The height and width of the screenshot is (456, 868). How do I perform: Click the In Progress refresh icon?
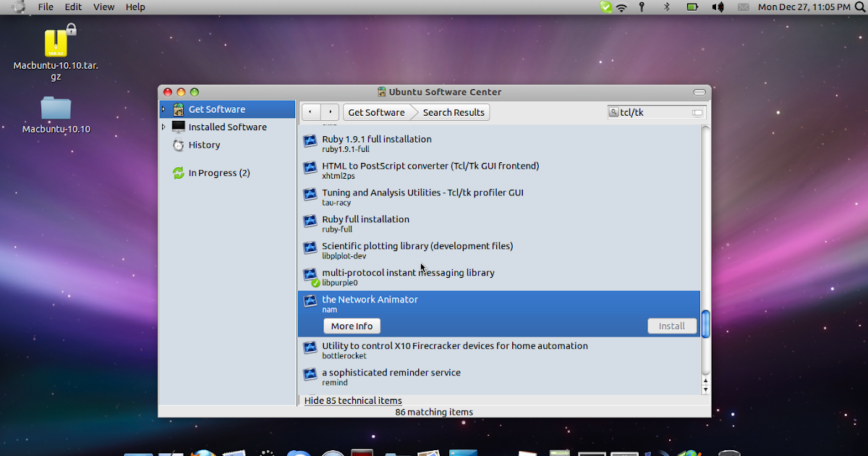[178, 172]
